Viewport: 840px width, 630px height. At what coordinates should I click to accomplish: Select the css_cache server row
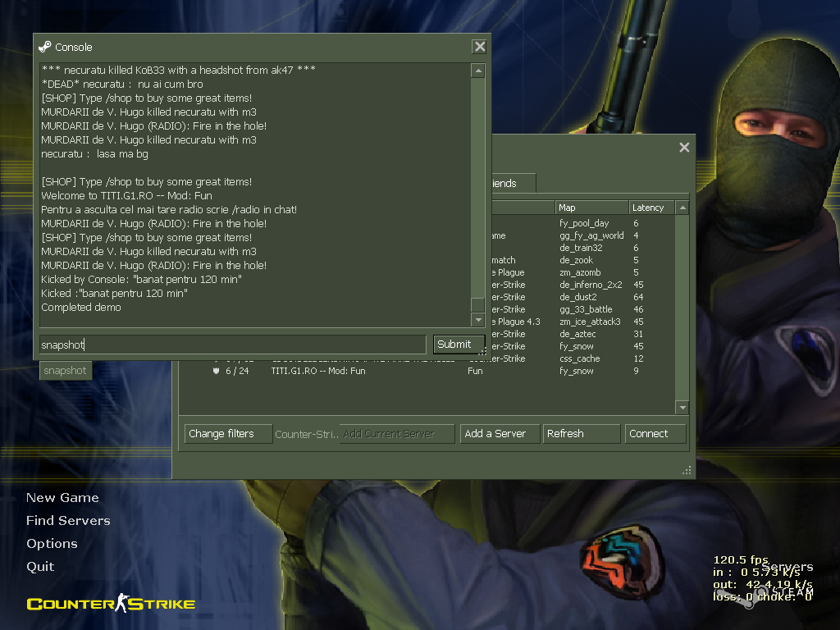583,358
